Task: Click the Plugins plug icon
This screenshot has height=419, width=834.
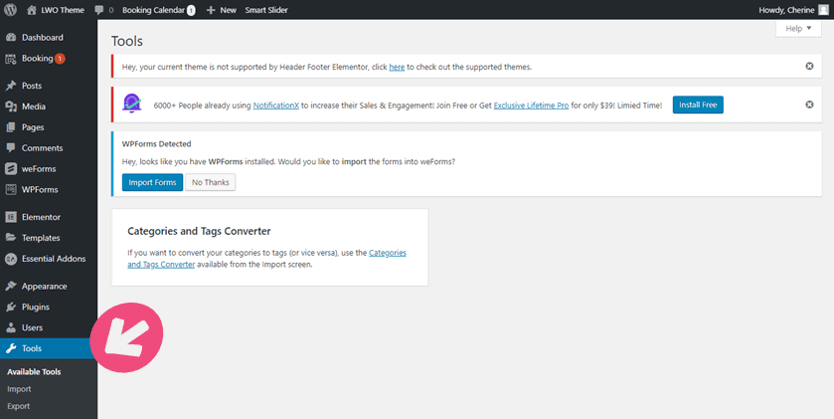Action: click(11, 307)
